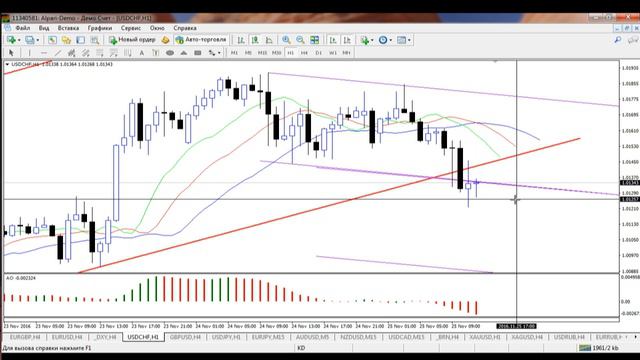This screenshot has height=360, width=640.
Task: Select the Horizontal Line drawing tool
Action: (x=43, y=53)
